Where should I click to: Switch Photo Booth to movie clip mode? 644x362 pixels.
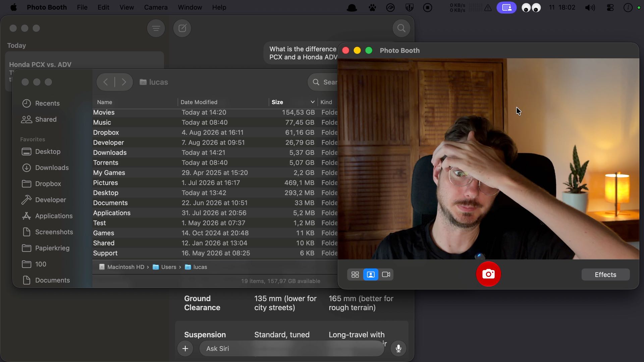pos(386,275)
